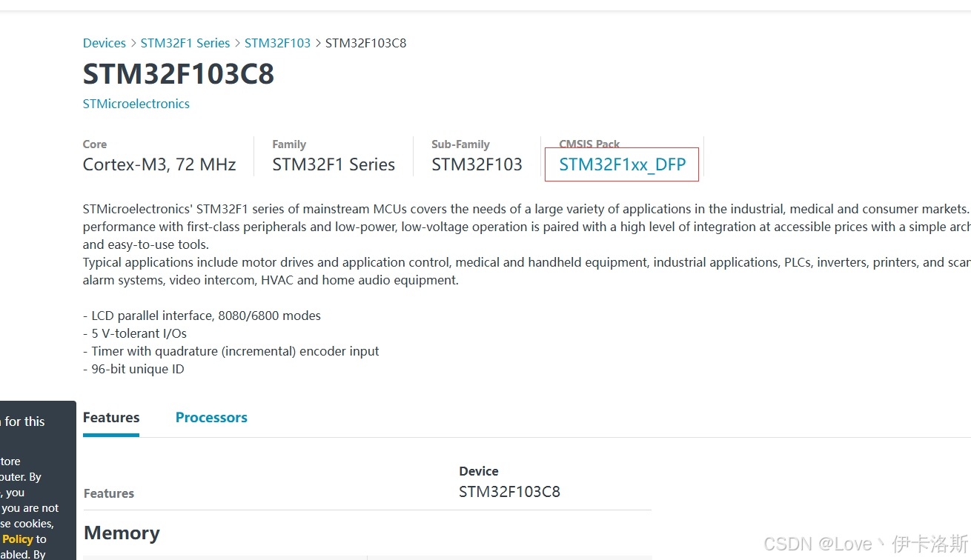Screen dimensions: 971x560
Task: Click the STM32F103 sub-family value
Action: pyautogui.click(x=477, y=164)
